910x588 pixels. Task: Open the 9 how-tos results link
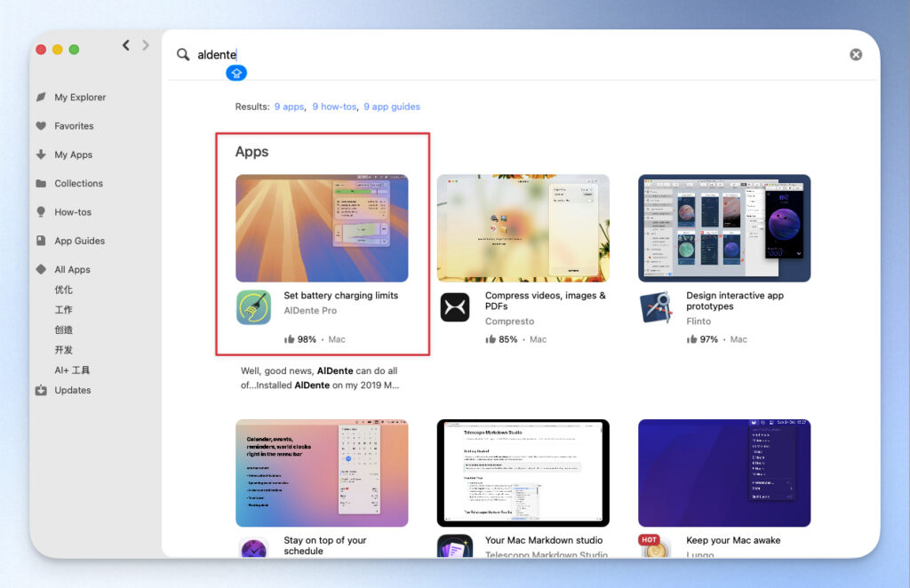(334, 107)
